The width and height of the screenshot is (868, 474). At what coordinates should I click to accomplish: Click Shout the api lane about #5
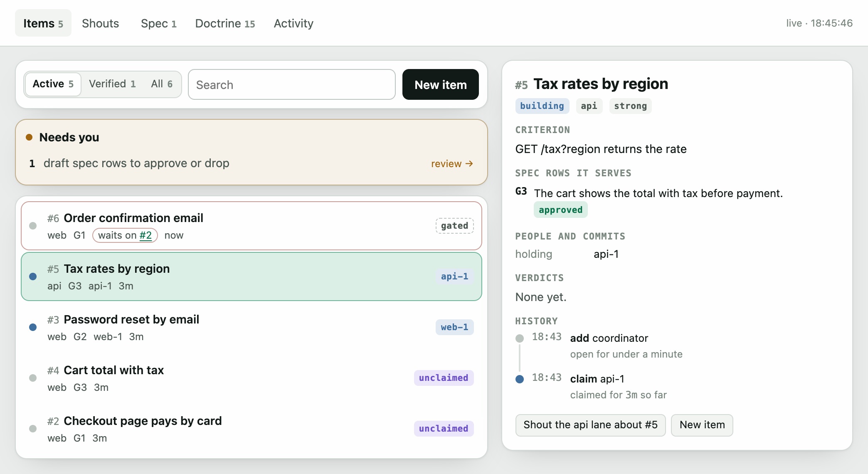tap(590, 425)
